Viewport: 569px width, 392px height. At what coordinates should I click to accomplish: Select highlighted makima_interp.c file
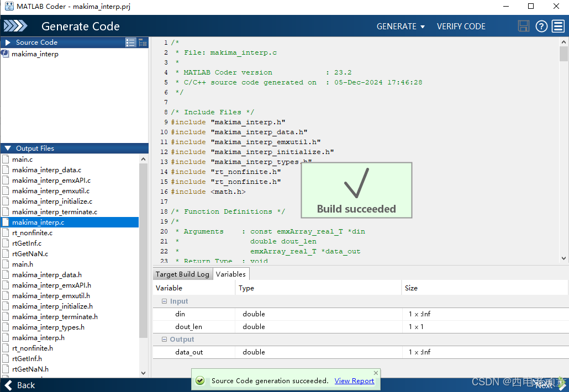point(70,223)
